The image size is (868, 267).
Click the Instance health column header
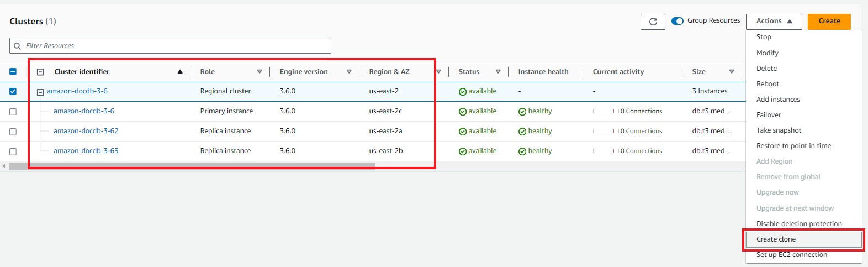[543, 72]
